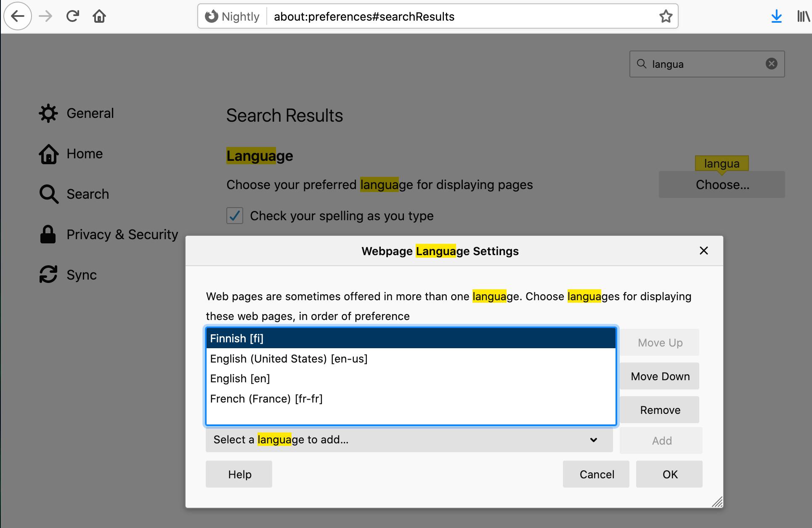The width and height of the screenshot is (812, 528).
Task: Bookmark this page via the star icon
Action: [x=666, y=16]
